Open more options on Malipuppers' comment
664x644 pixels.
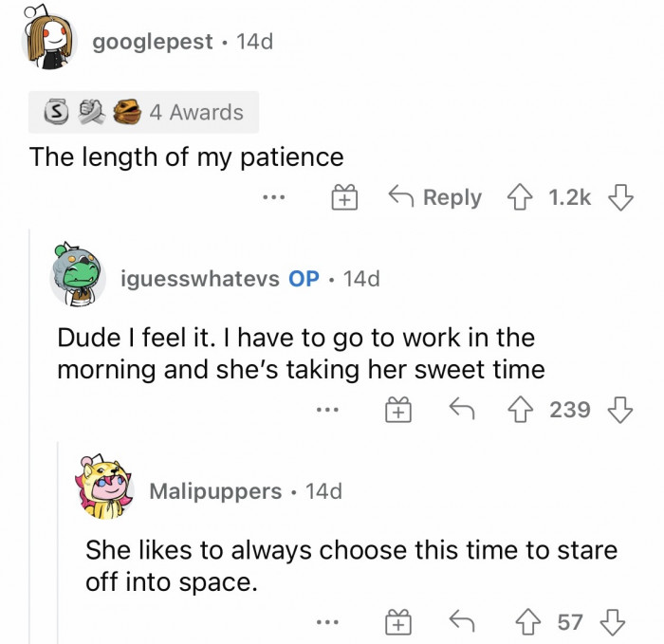tap(328, 623)
